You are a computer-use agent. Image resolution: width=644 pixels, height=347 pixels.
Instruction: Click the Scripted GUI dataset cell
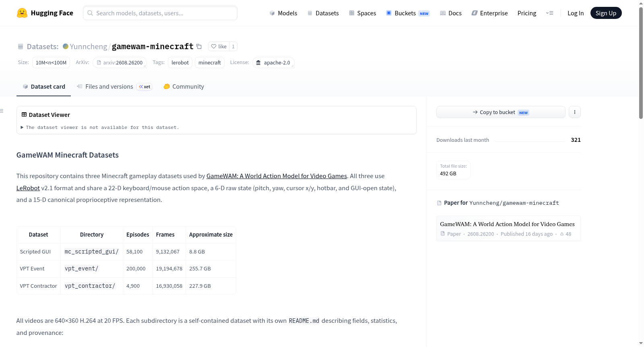(39, 251)
